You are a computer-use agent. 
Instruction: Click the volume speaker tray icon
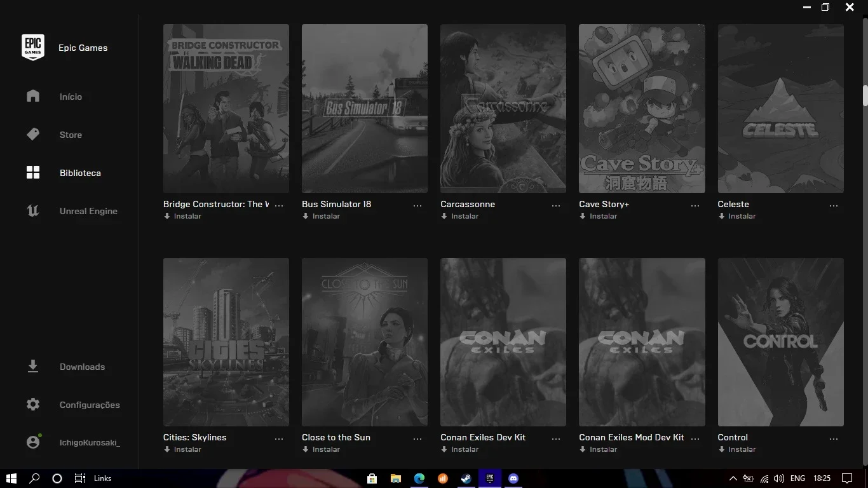pyautogui.click(x=780, y=478)
